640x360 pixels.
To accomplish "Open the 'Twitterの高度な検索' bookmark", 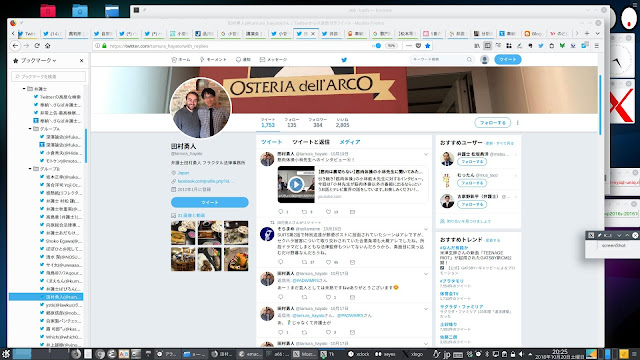I will tap(58, 97).
